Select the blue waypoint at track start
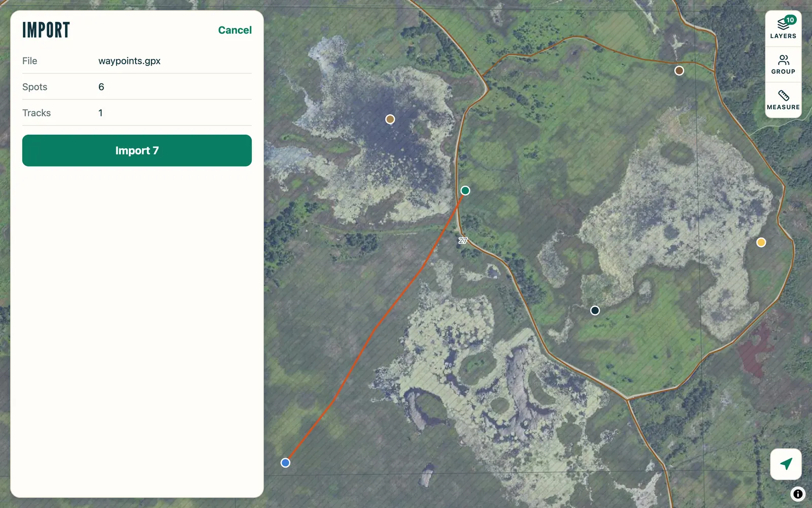This screenshot has height=508, width=812. click(285, 463)
